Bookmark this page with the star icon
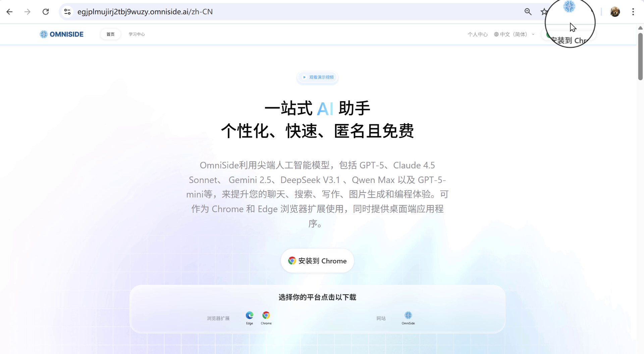The image size is (644, 354). click(544, 12)
